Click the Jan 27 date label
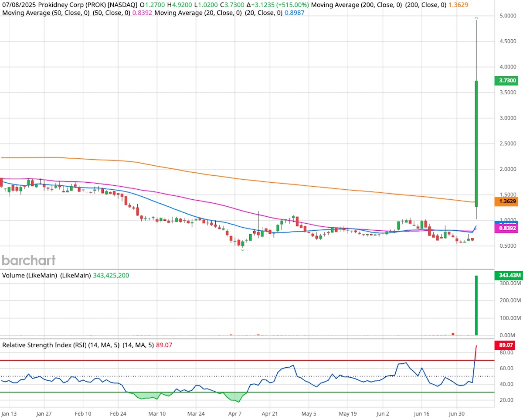Image resolution: width=523 pixels, height=420 pixels. (x=44, y=413)
